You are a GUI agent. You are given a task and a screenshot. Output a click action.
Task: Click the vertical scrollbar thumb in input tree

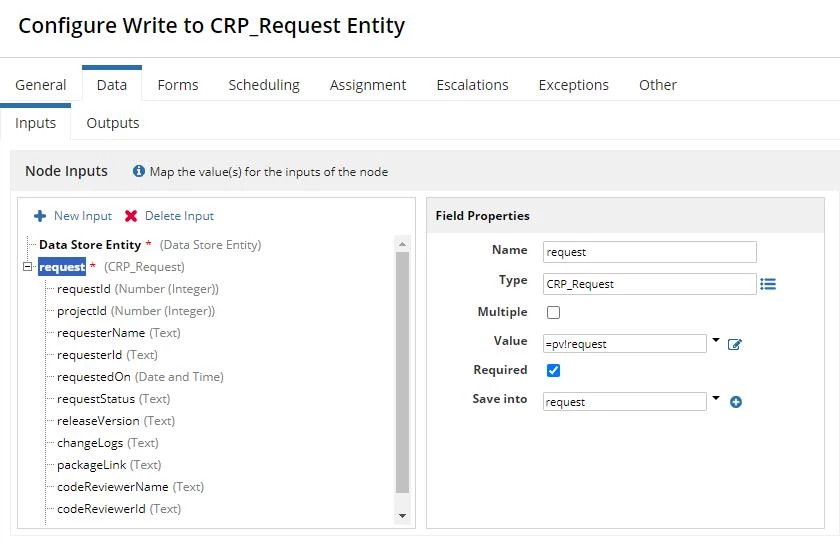(x=402, y=372)
